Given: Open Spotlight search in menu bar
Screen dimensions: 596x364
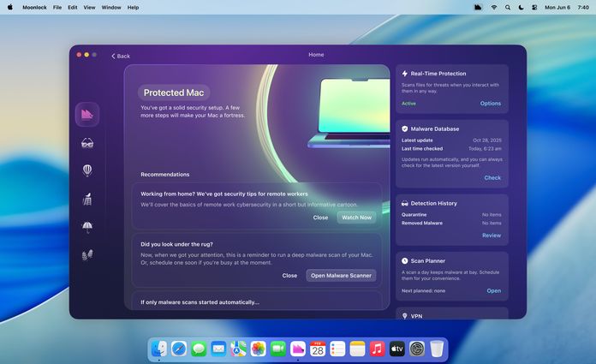Looking at the screenshot, I should click(x=508, y=7).
